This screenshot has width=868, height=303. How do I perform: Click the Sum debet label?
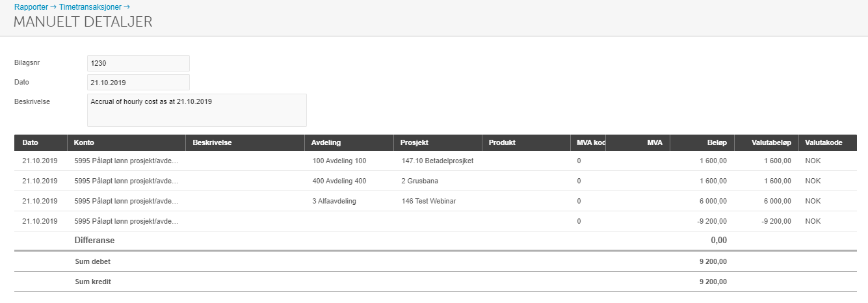coord(94,261)
